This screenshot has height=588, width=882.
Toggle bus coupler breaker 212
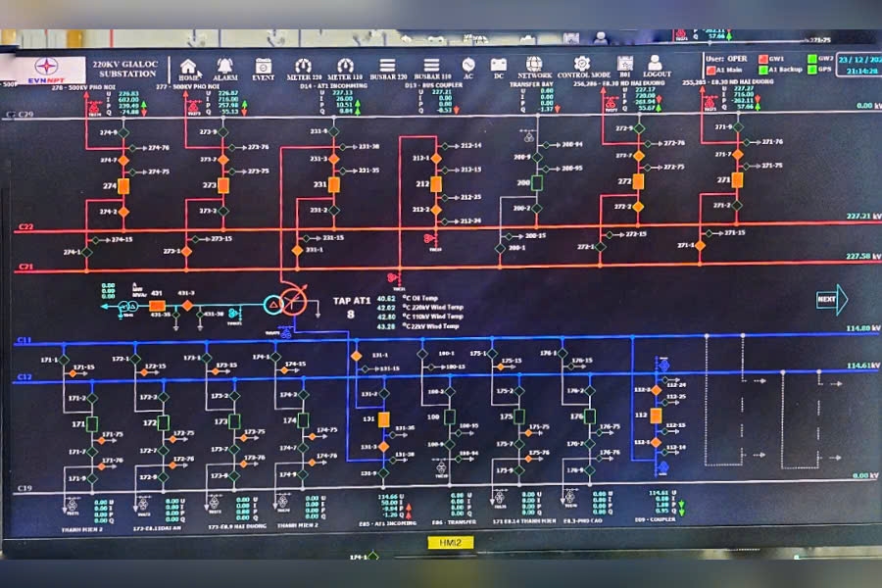tap(437, 183)
